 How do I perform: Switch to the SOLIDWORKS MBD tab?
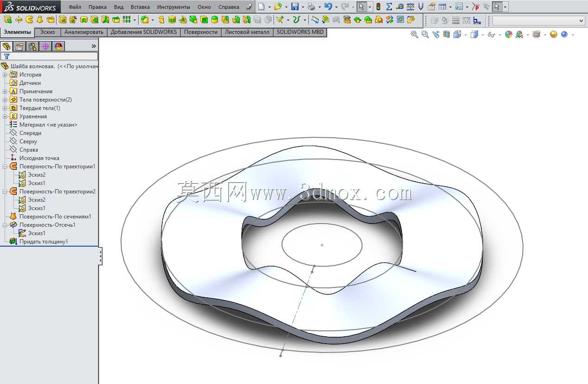click(300, 32)
